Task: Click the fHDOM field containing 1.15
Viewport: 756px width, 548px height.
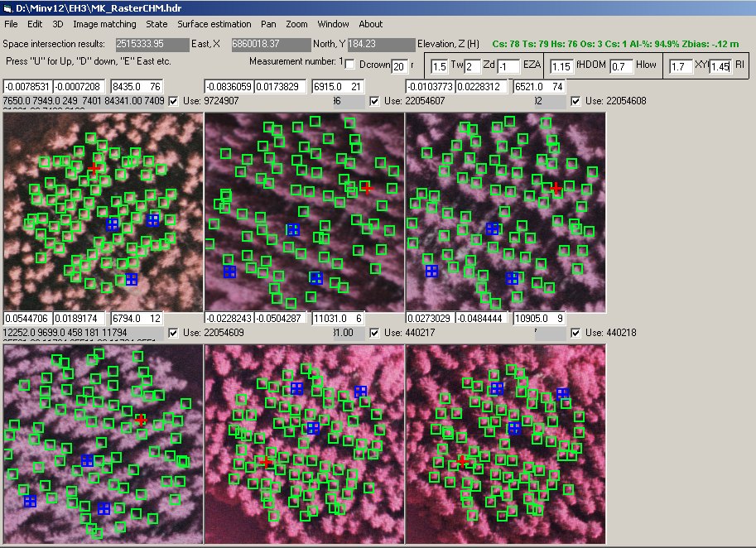Action: [561, 66]
